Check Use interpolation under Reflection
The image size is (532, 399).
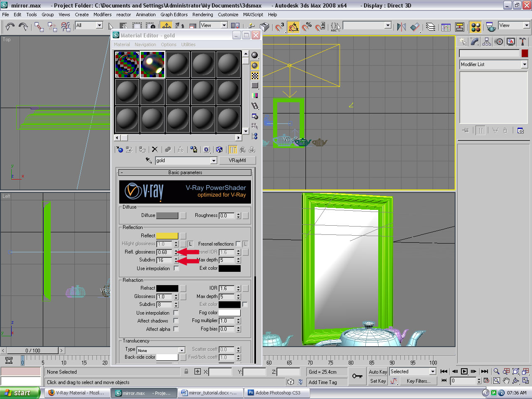(176, 268)
